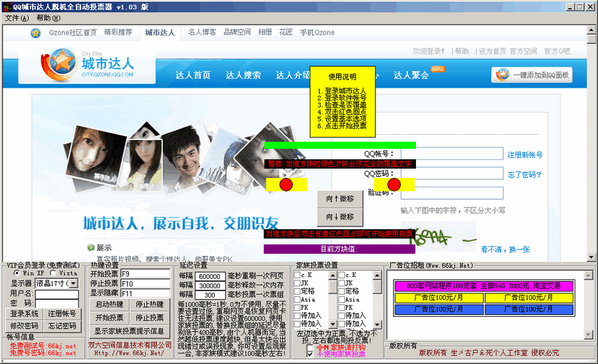Go to 达人首页 in navigation bar
The image size is (598, 364).
(193, 75)
